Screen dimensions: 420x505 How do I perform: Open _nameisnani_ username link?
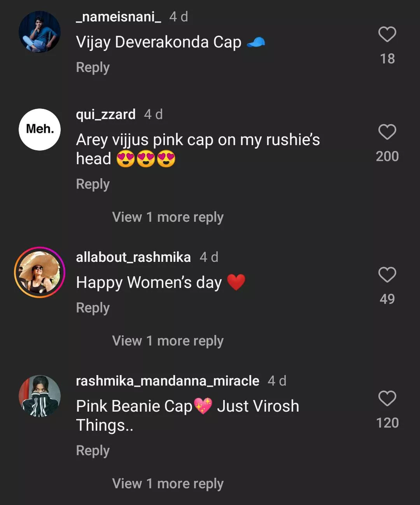(119, 17)
